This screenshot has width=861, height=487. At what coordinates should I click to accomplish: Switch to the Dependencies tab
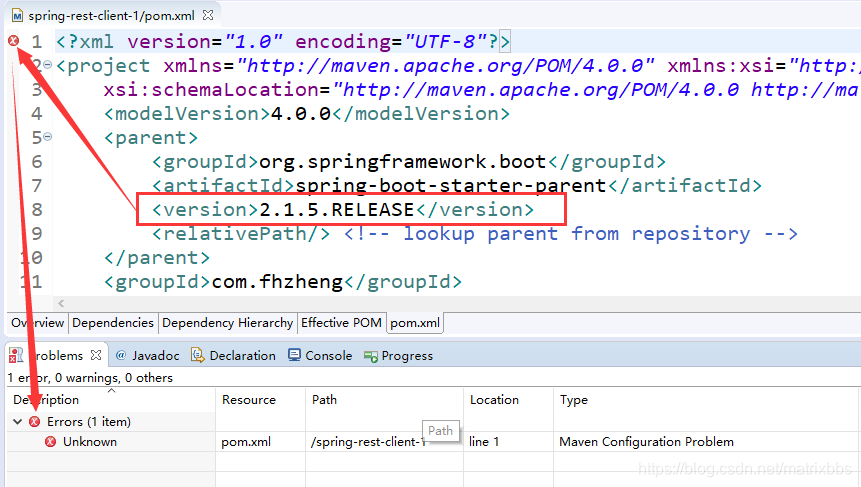(113, 323)
